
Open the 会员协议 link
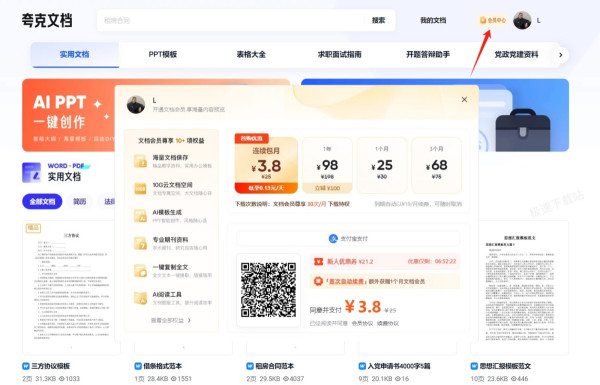coord(362,323)
